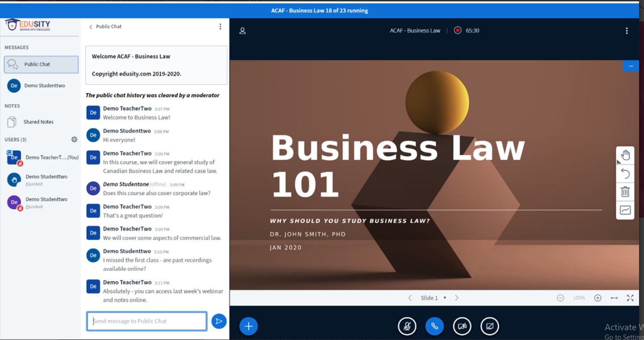Toggle the user list person icon

tap(242, 31)
